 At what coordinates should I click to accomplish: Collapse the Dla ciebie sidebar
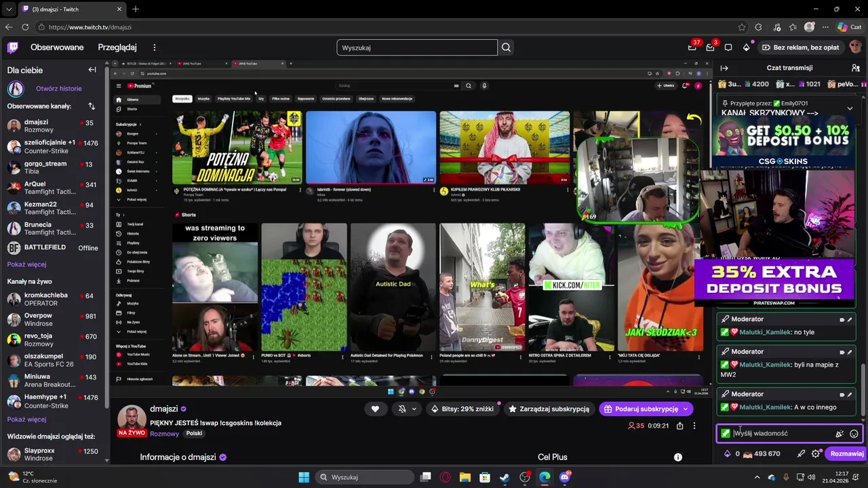(92, 70)
